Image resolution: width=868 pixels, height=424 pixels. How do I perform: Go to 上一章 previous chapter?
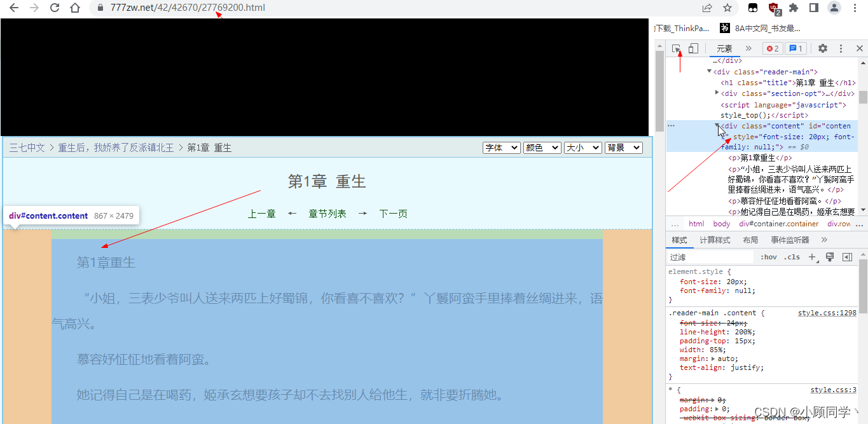coord(262,214)
